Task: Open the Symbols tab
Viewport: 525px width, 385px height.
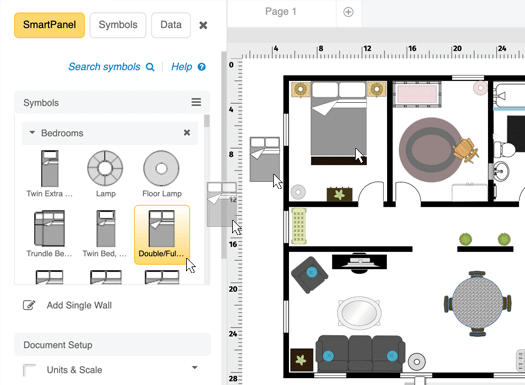Action: click(118, 25)
